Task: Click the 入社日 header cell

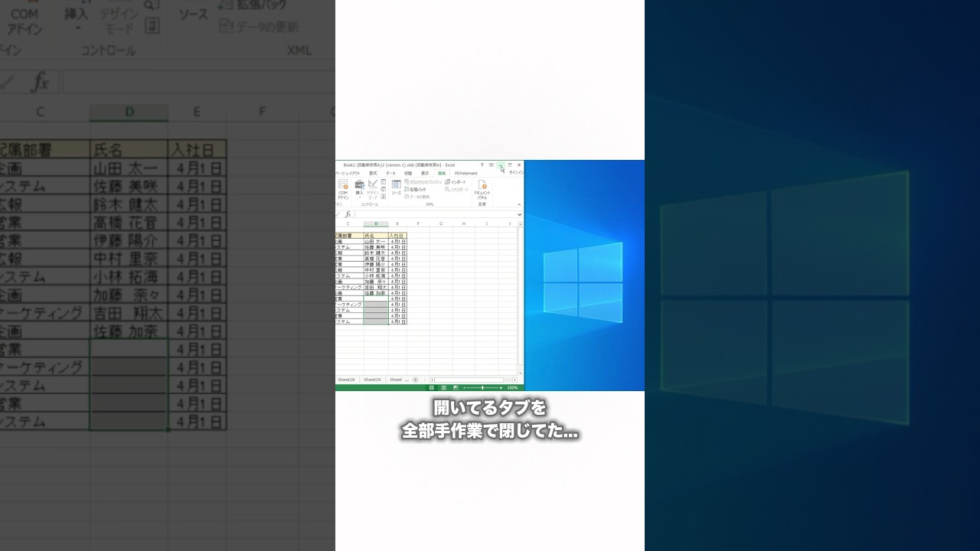Action: pyautogui.click(x=397, y=236)
